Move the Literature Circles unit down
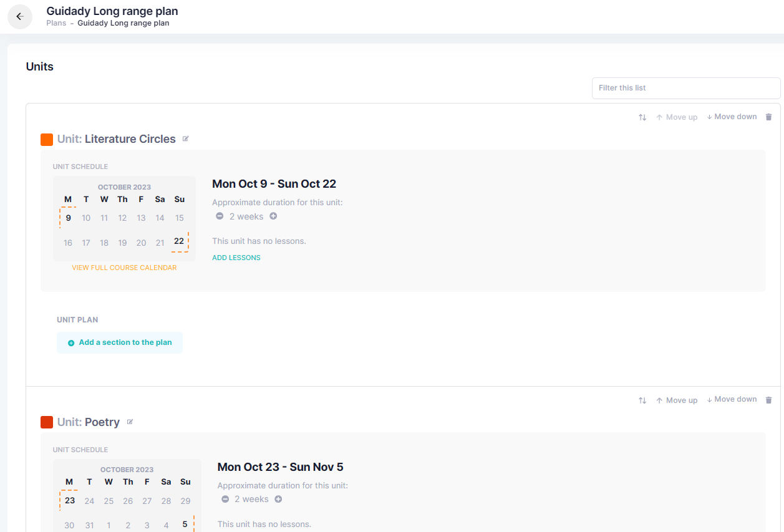This screenshot has height=532, width=784. pyautogui.click(x=732, y=117)
